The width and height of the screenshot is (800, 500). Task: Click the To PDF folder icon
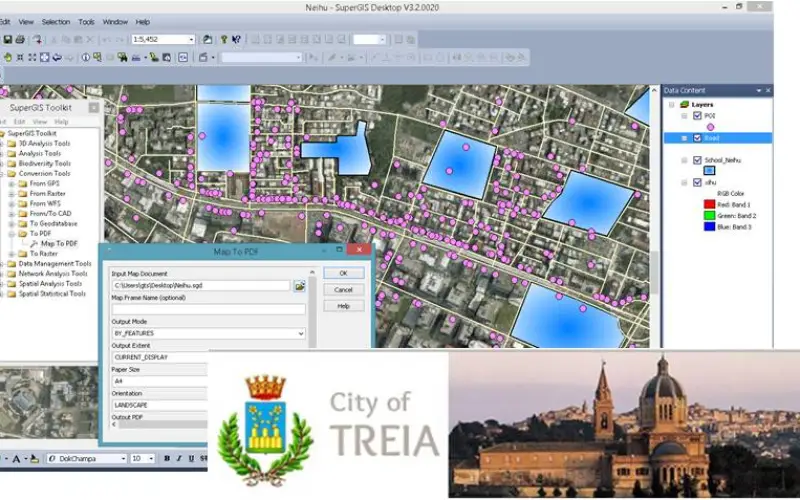[22, 234]
